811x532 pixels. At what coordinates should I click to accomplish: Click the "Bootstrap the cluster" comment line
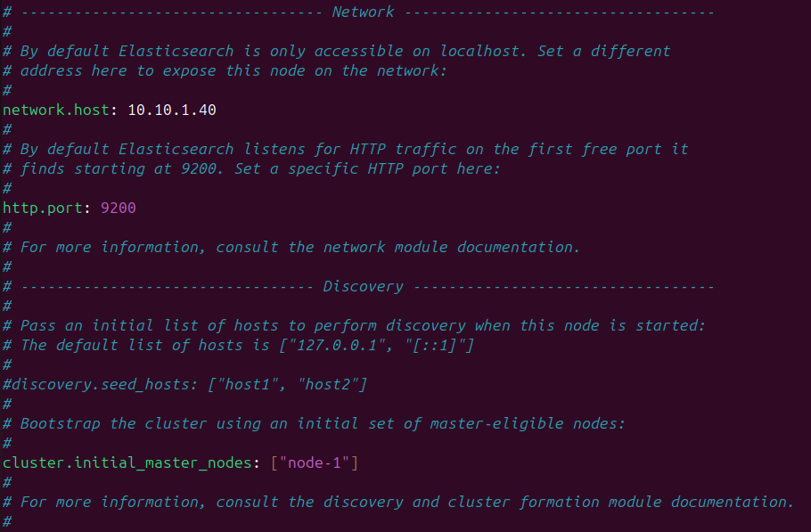click(323, 423)
